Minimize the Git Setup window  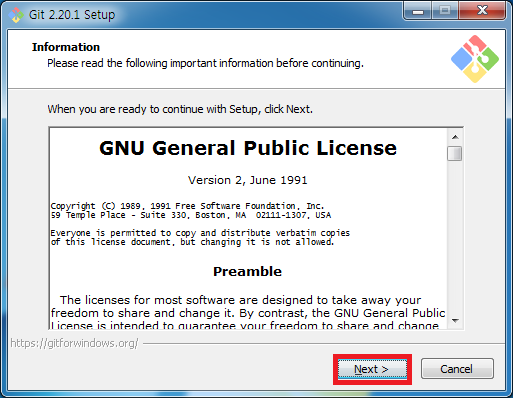(x=418, y=11)
